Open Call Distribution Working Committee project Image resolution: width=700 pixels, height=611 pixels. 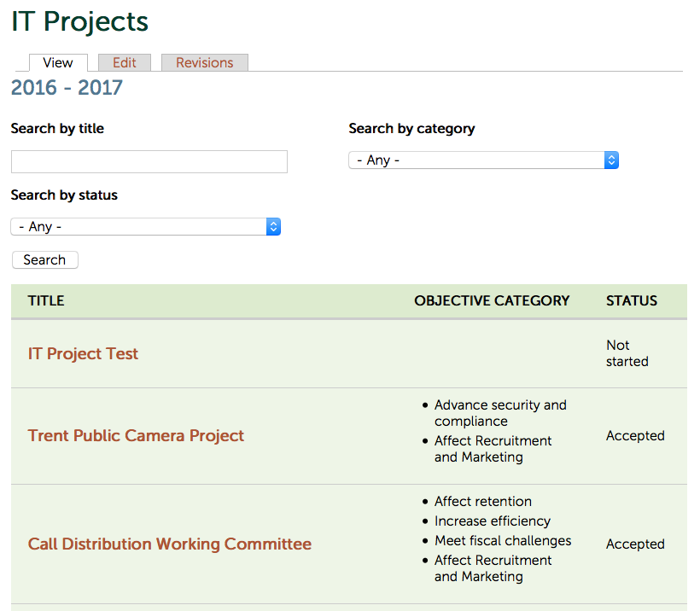pyautogui.click(x=169, y=544)
